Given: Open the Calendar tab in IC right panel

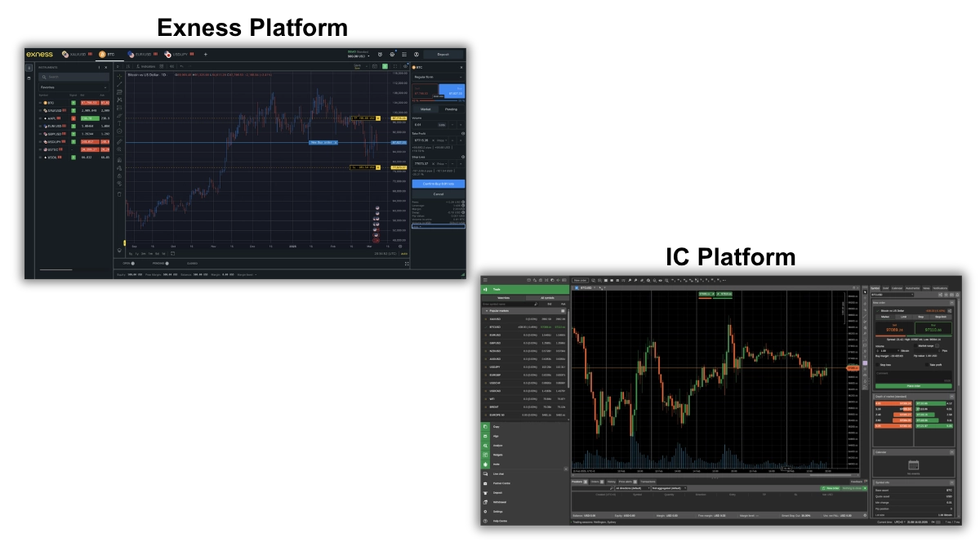Looking at the screenshot, I should coord(897,288).
